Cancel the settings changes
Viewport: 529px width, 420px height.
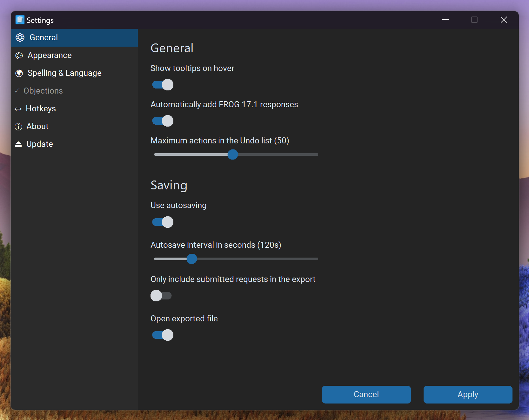366,394
